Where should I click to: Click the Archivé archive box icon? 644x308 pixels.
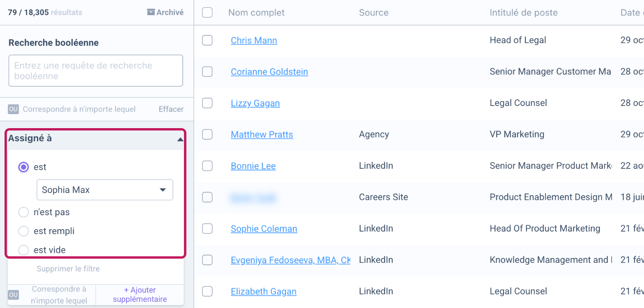pos(151,12)
